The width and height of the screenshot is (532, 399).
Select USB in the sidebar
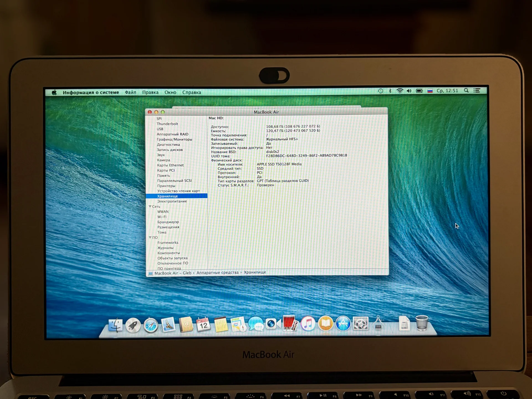[x=160, y=129]
